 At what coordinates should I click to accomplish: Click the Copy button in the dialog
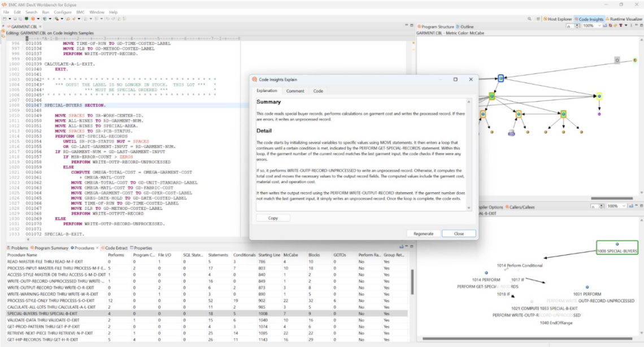[273, 218]
